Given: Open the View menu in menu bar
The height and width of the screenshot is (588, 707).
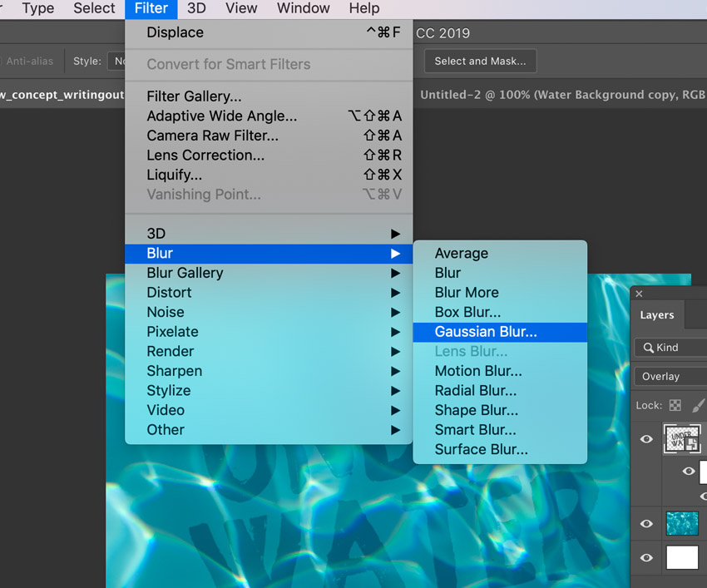Looking at the screenshot, I should point(241,8).
